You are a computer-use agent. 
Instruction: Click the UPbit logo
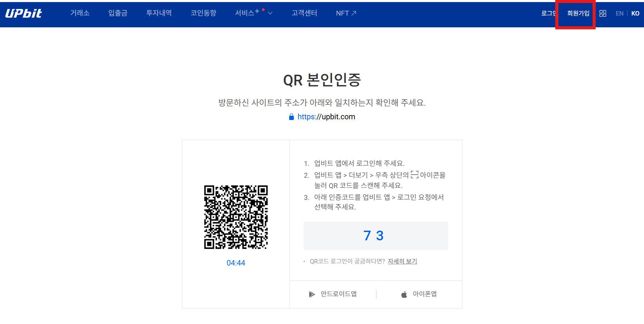[23, 13]
